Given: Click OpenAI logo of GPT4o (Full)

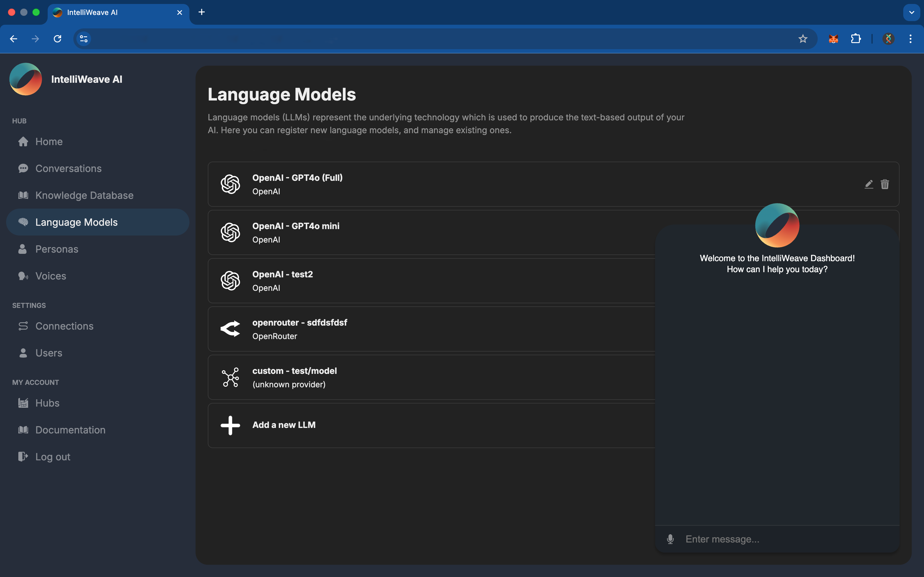Looking at the screenshot, I should [230, 184].
